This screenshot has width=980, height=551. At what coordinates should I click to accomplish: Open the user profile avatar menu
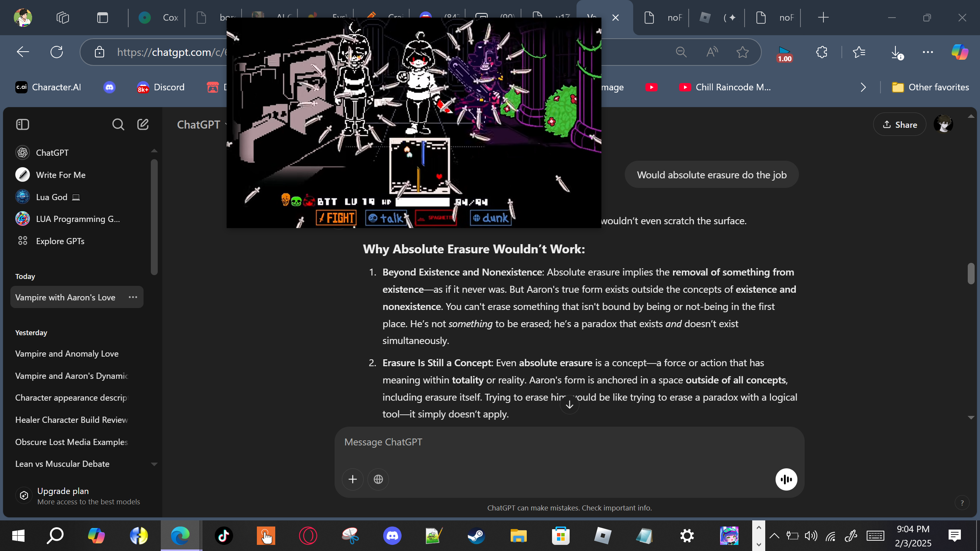(943, 125)
